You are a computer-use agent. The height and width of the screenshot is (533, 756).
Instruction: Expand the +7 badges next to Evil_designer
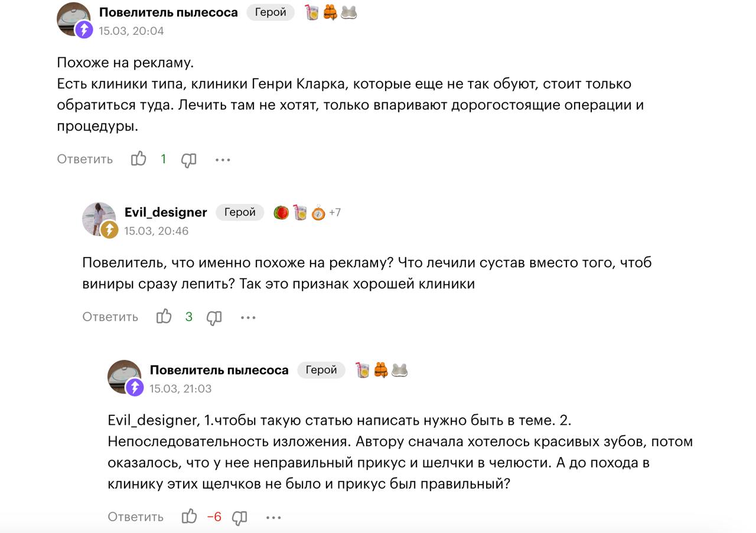[335, 212]
